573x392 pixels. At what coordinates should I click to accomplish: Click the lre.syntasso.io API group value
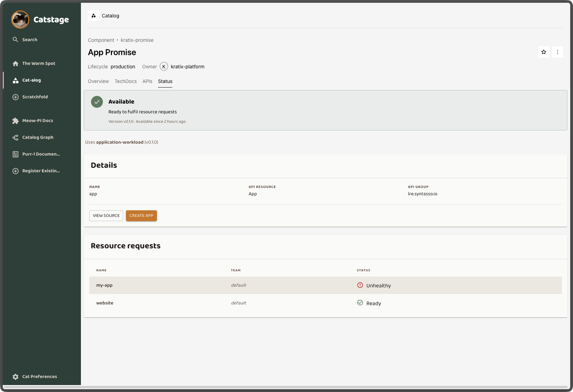(423, 194)
